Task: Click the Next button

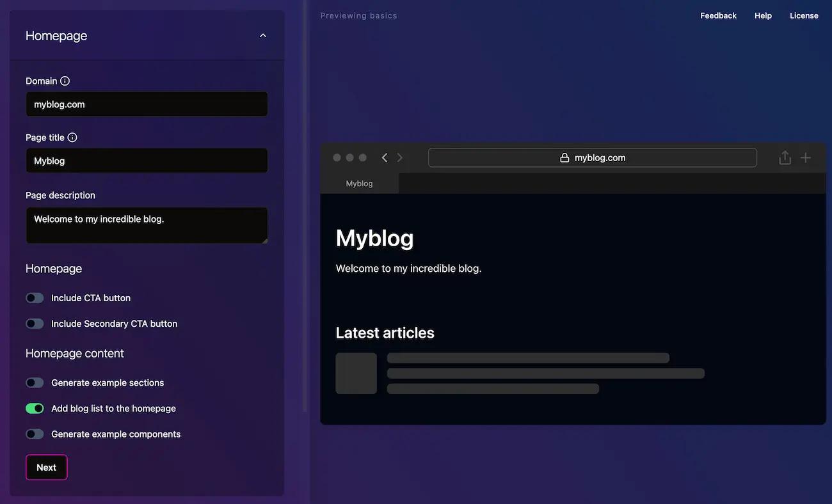Action: click(46, 467)
